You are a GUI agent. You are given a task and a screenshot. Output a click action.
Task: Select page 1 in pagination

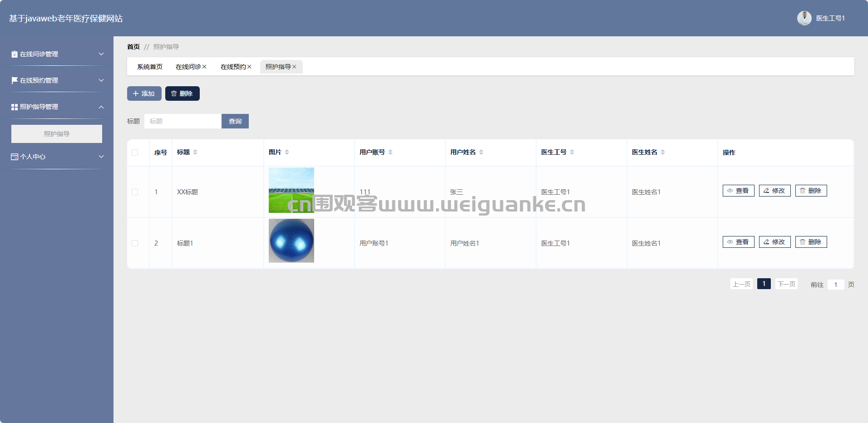(x=764, y=284)
